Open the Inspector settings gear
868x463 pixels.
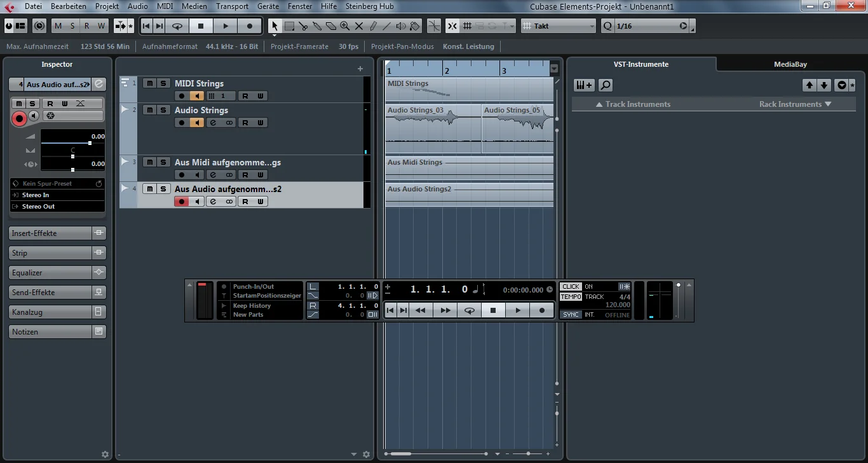(x=105, y=454)
